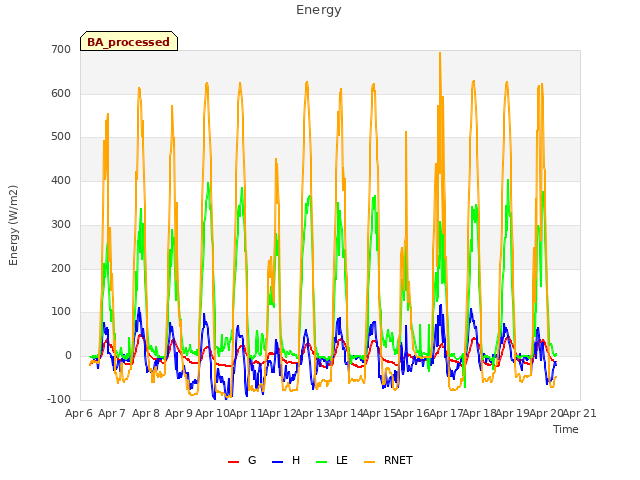
Task: Click the tallest RNET peak near Apr 17
Action: pos(440,53)
